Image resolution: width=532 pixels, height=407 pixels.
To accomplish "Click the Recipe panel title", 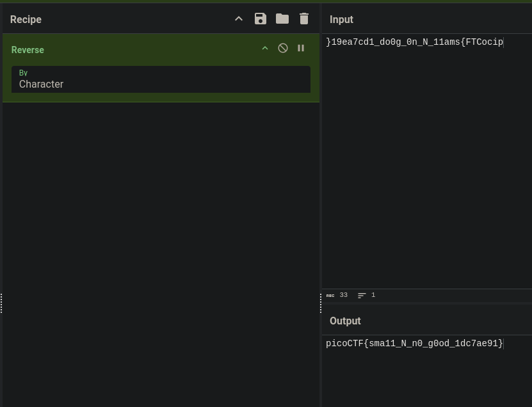I will [x=26, y=19].
